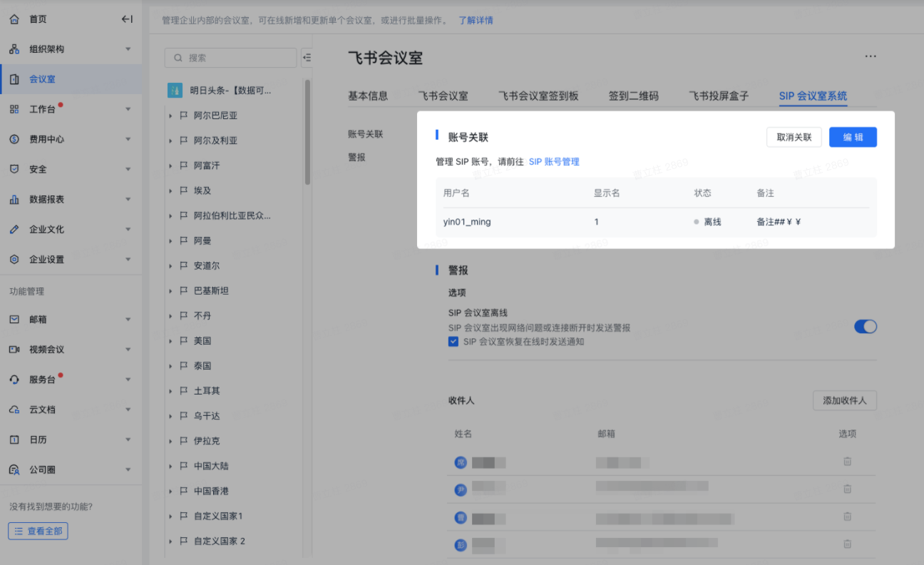
Task: Click the 工作台 grid icon
Action: pos(14,109)
